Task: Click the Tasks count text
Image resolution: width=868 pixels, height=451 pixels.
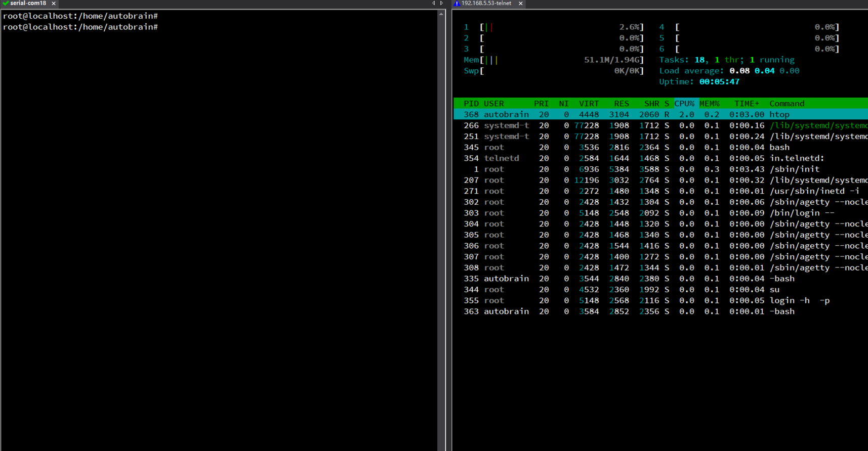Action: pos(727,60)
